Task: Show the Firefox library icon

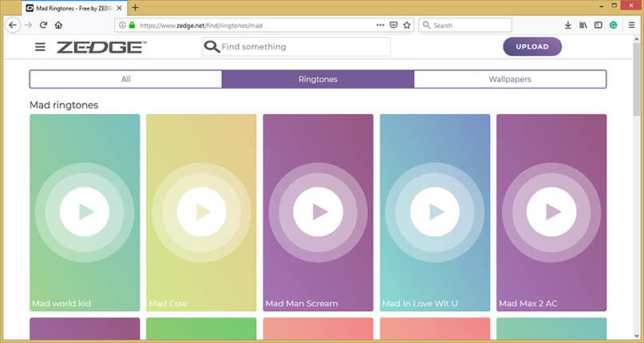Action: (583, 26)
